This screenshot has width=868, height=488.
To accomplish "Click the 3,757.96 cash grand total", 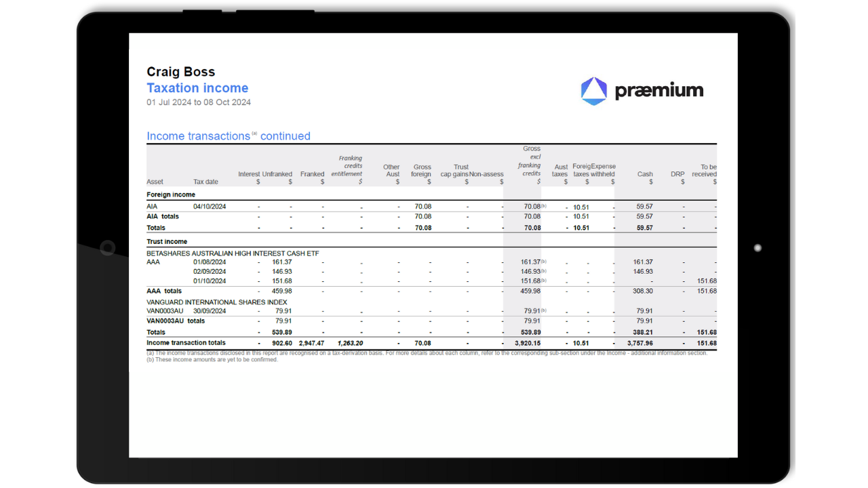I will [640, 344].
